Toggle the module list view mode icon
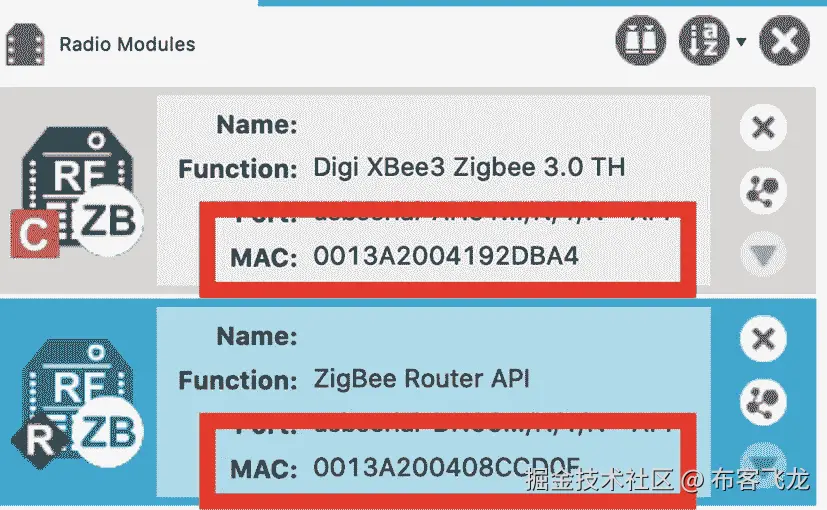The width and height of the screenshot is (827, 510). tap(640, 41)
